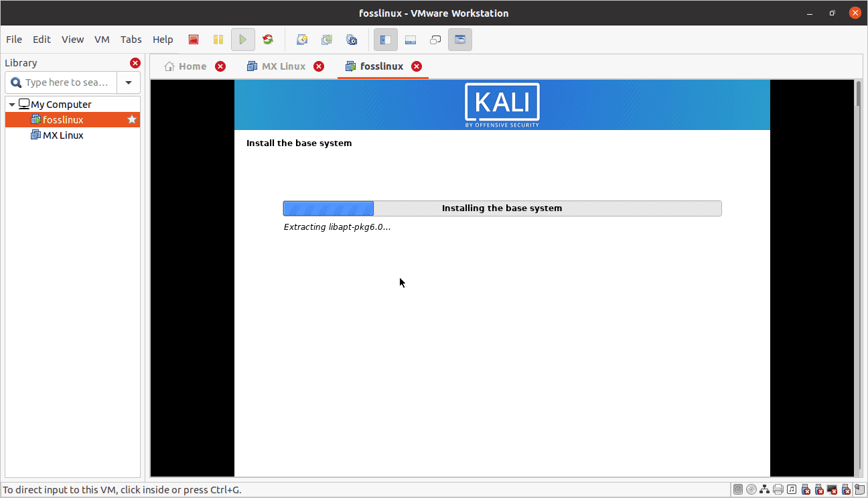
Task: Open the VM menu
Action: point(102,40)
